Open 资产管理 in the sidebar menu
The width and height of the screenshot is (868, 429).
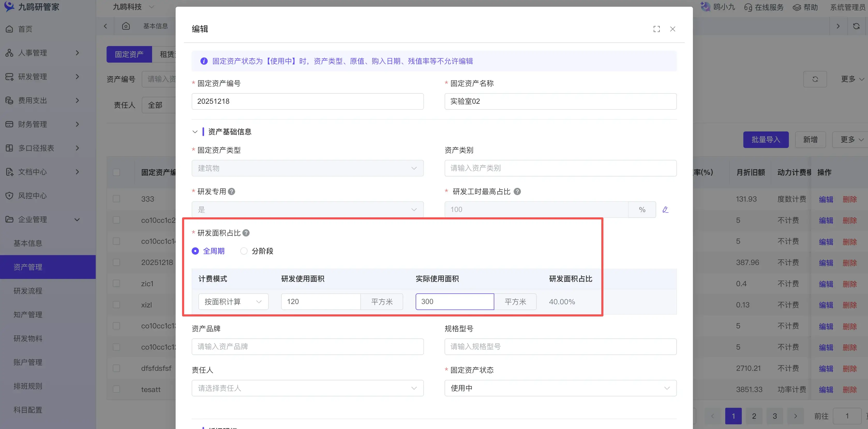[x=27, y=267]
